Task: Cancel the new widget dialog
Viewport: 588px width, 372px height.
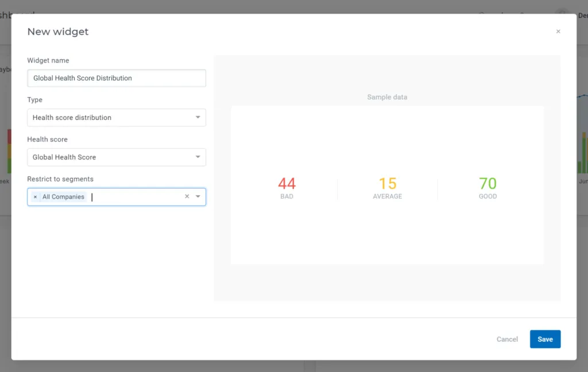Action: tap(507, 339)
